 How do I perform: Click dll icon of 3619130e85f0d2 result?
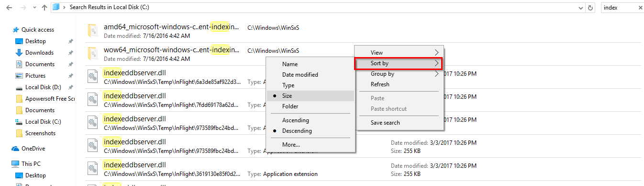93,169
